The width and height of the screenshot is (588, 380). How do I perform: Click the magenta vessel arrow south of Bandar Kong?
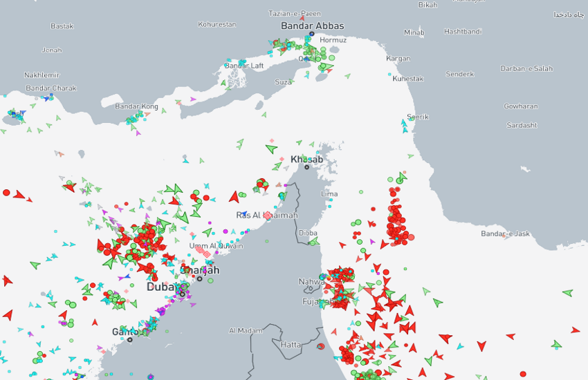138,132
